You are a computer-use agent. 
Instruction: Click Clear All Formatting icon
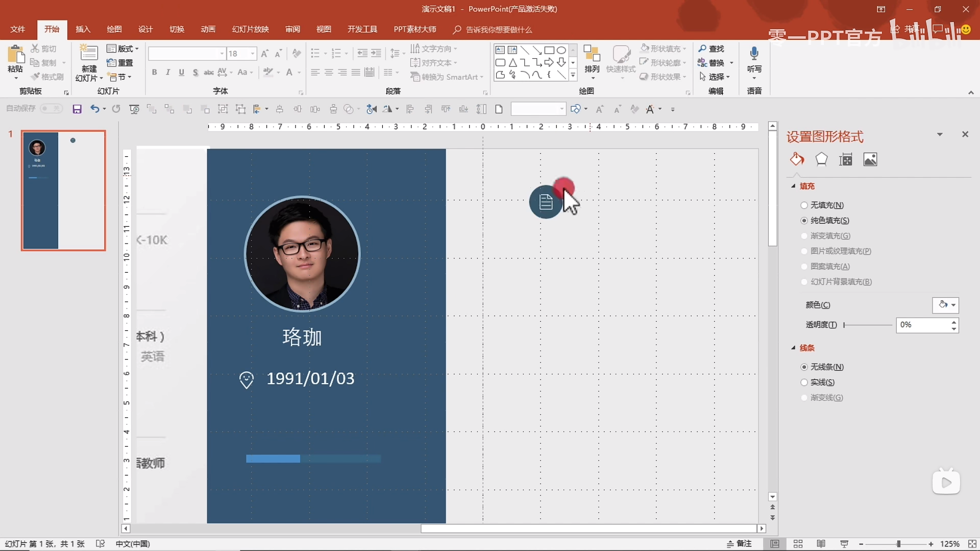[x=297, y=54]
